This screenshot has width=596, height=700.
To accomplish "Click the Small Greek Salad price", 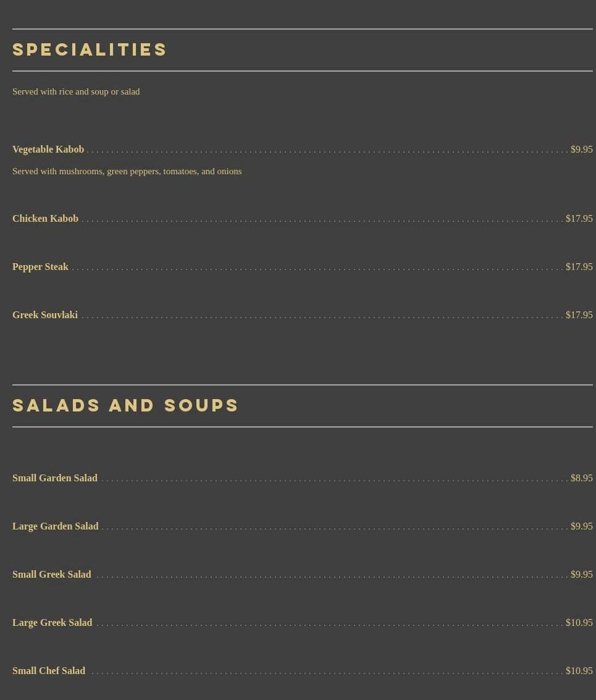I will coord(581,574).
